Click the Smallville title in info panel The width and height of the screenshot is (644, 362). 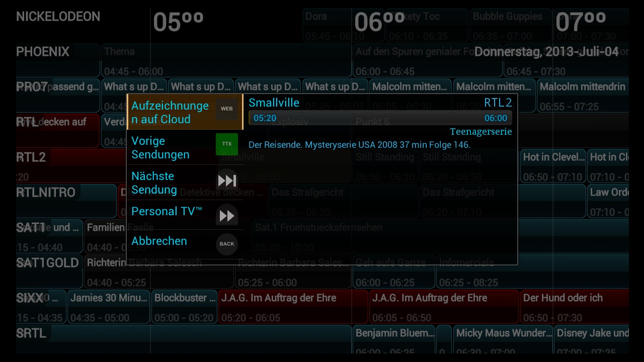(274, 103)
